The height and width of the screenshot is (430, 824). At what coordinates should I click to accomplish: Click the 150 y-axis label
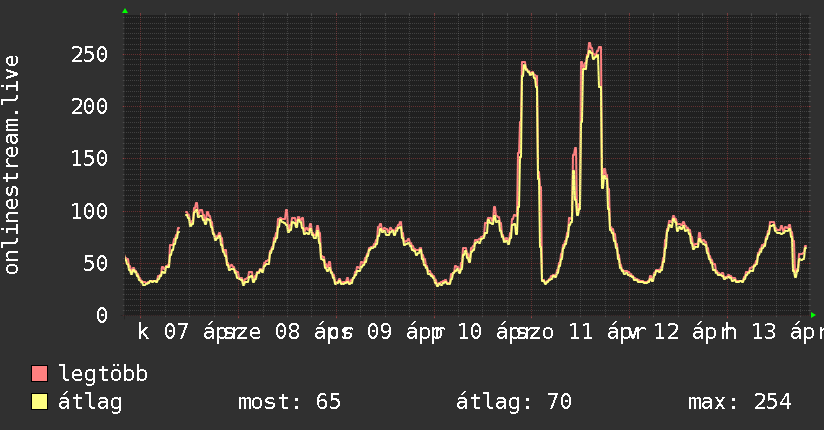tap(89, 159)
